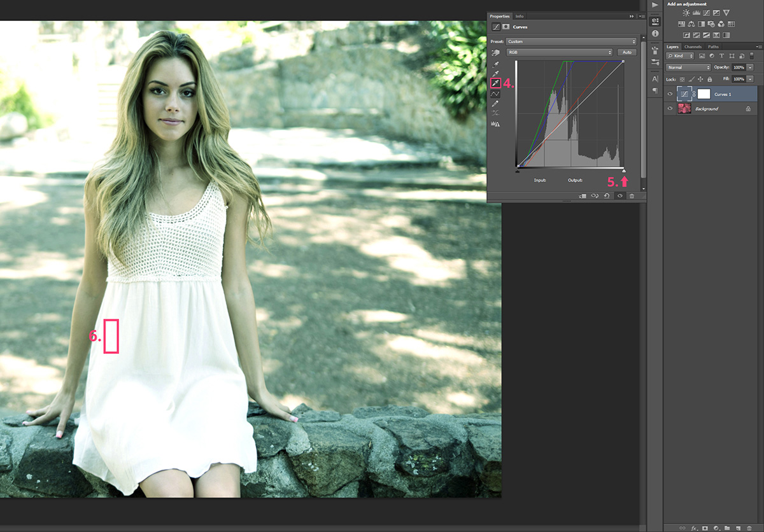
Task: Hide the Background layer
Action: tap(670, 109)
